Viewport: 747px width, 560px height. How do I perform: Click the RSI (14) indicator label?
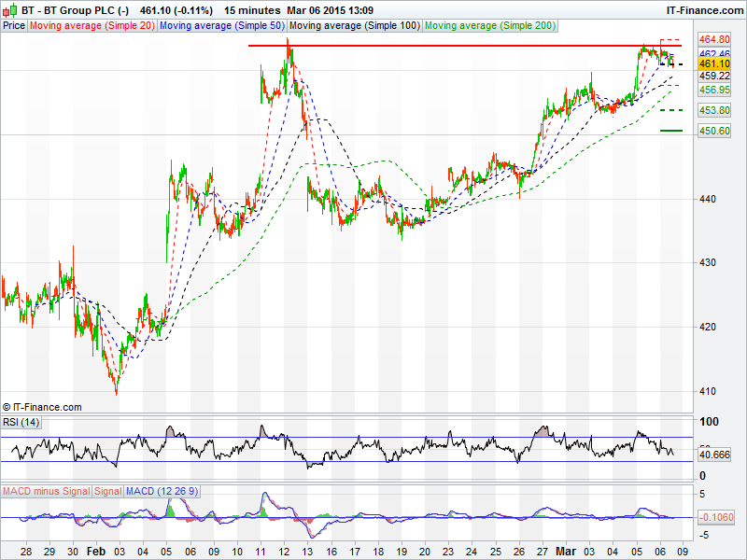(x=22, y=422)
